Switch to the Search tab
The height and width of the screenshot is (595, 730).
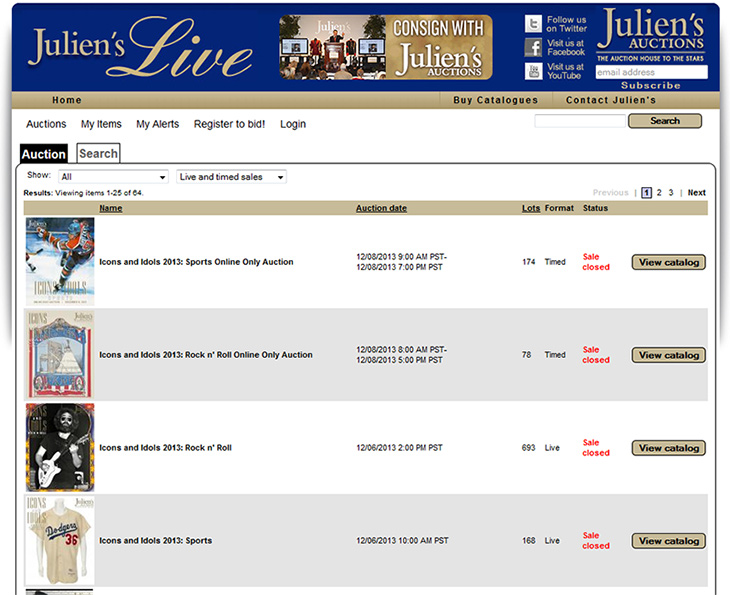(x=98, y=153)
